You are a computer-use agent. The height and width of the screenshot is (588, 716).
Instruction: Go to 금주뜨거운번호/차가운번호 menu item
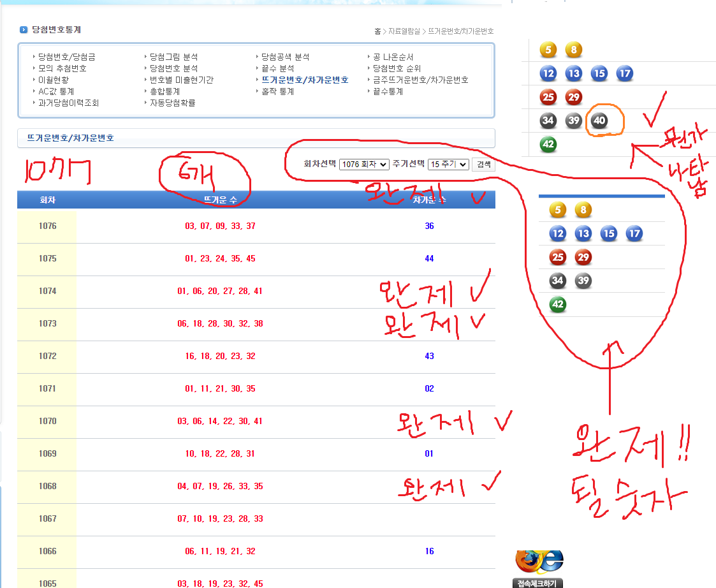coord(421,80)
